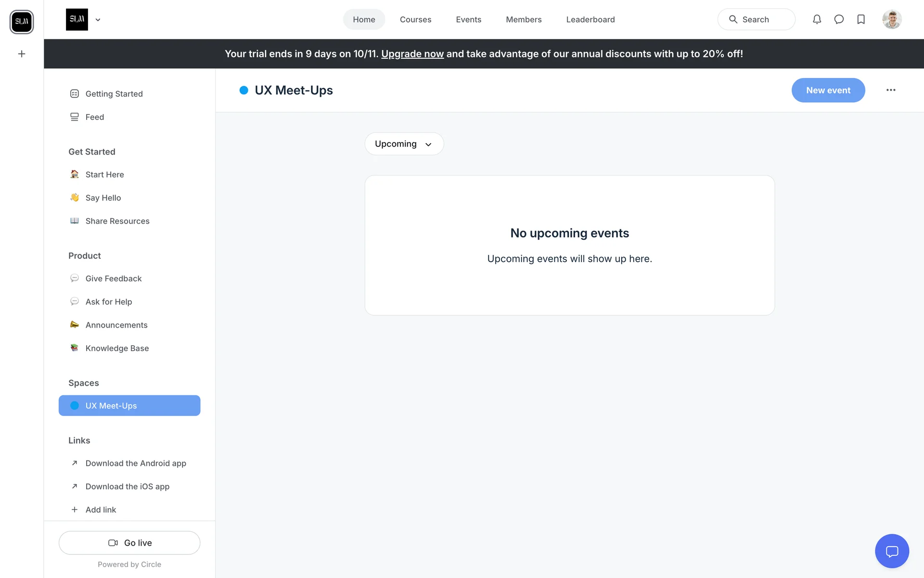Switch to the Courses tab

pyautogui.click(x=415, y=20)
